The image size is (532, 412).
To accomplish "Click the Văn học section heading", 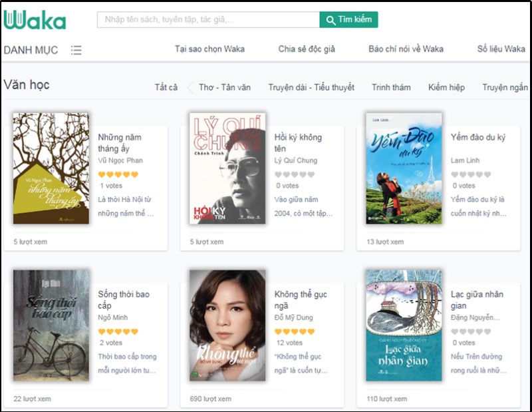I will pos(27,85).
